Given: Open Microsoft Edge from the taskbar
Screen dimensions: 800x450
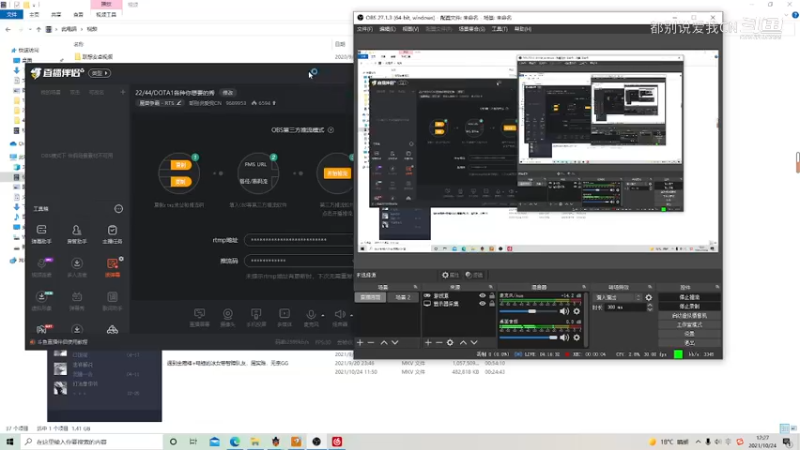Looking at the screenshot, I should pos(235,441).
